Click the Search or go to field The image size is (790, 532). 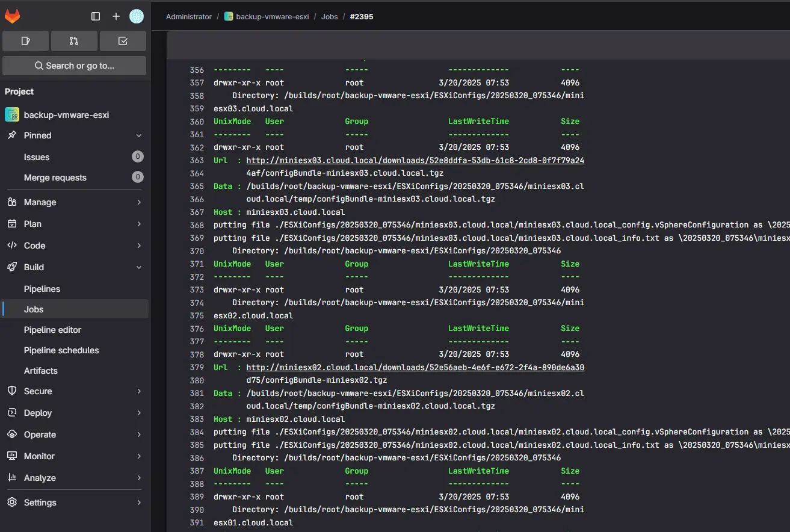[75, 66]
